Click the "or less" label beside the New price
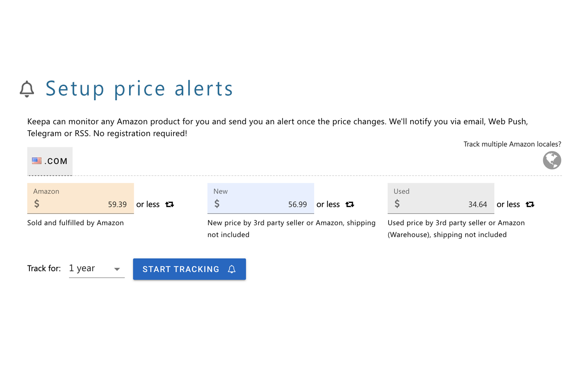This screenshot has width=588, height=368. 328,204
